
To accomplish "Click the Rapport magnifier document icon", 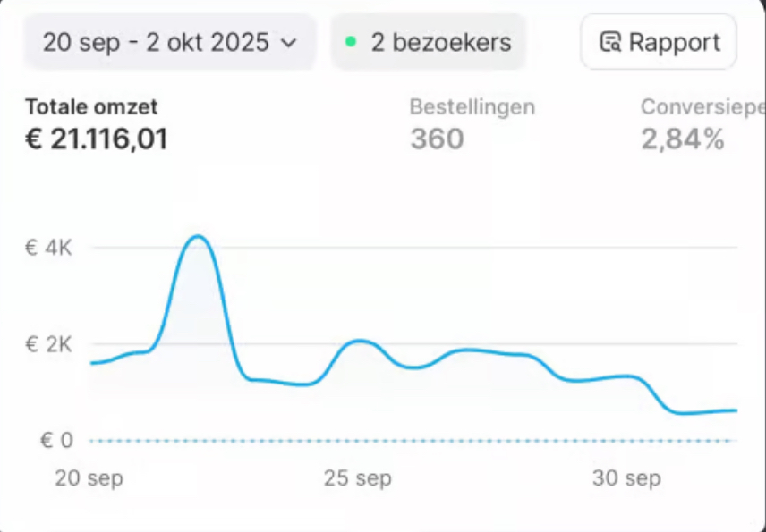I will pyautogui.click(x=610, y=42).
